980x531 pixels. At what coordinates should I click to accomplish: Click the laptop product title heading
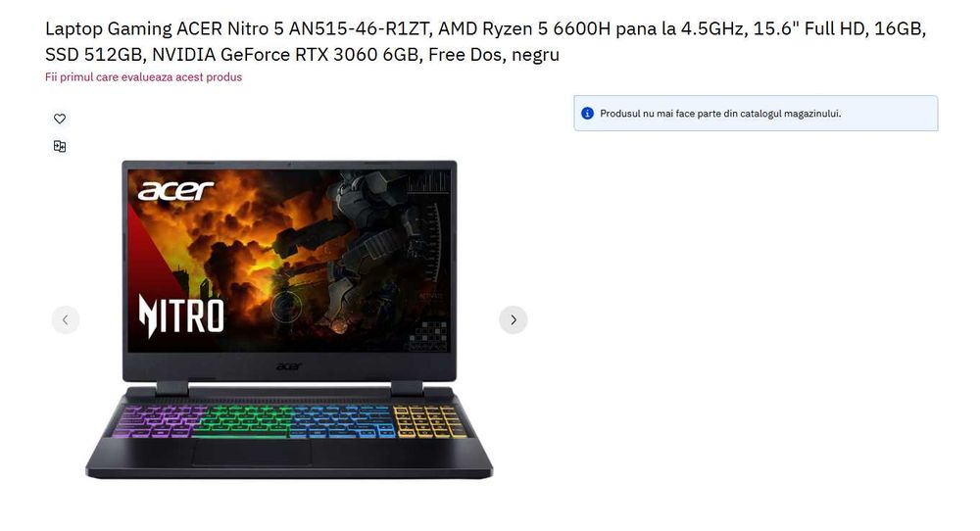[x=485, y=41]
